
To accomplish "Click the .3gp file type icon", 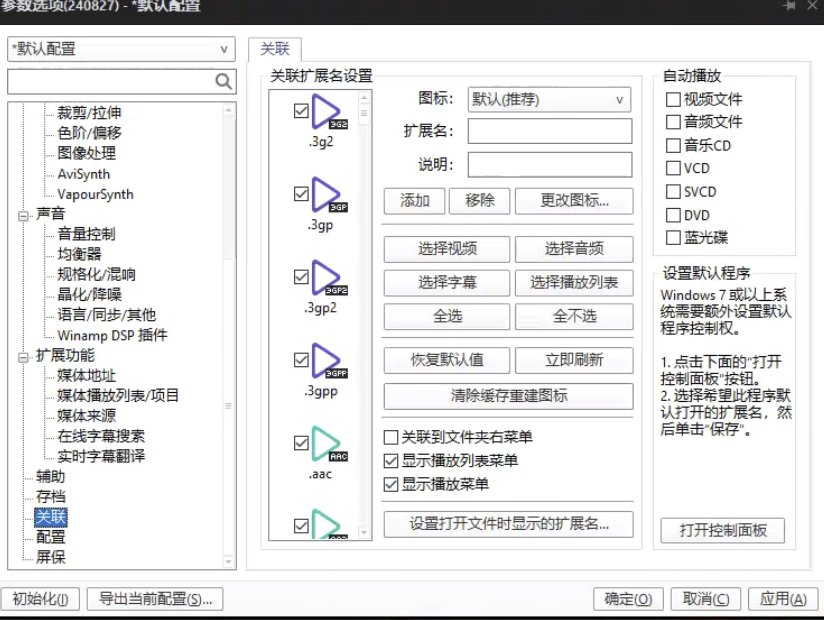I will 329,194.
